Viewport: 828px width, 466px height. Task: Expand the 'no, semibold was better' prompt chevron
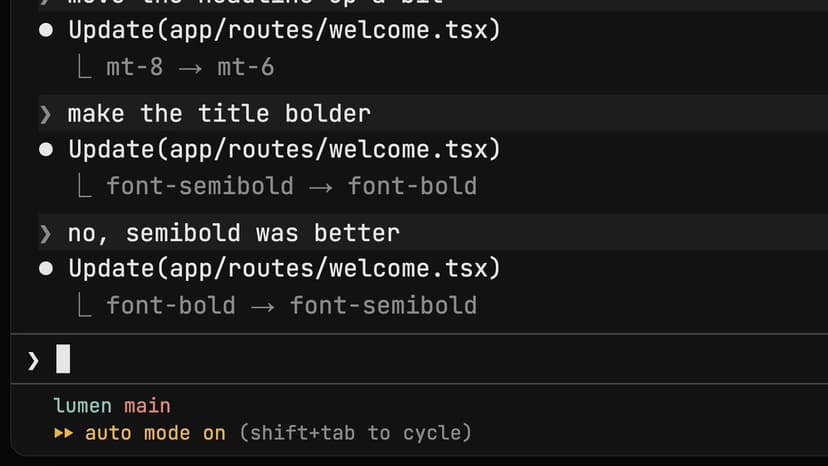[45, 234]
